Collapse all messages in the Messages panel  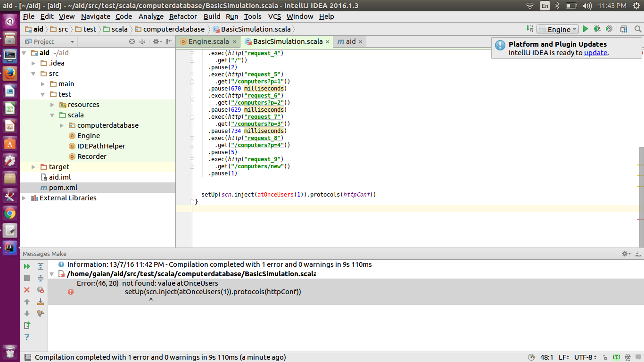pos(41,278)
